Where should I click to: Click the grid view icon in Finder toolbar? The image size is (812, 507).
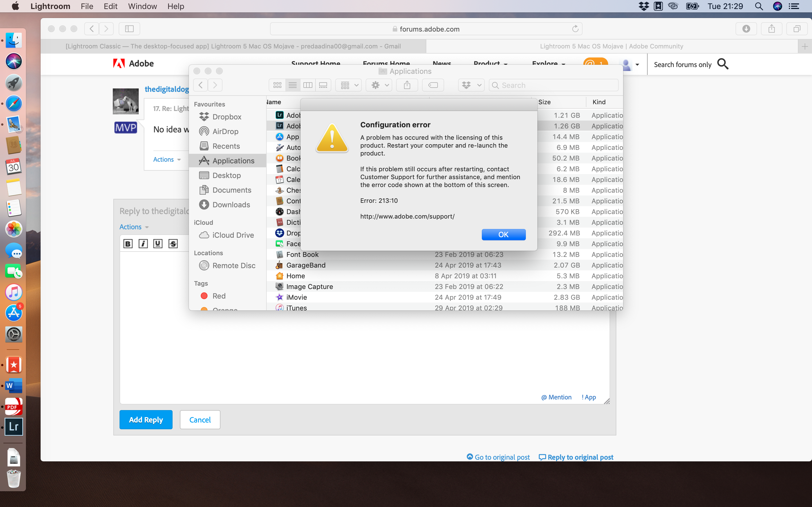pos(277,85)
